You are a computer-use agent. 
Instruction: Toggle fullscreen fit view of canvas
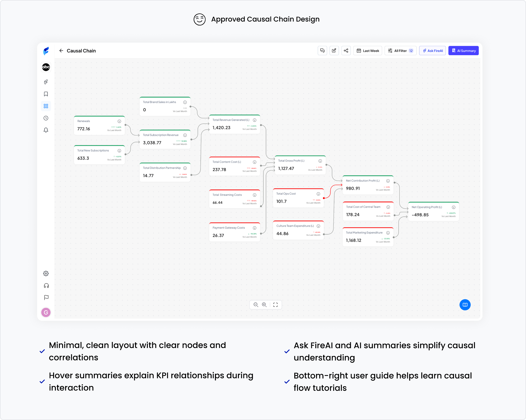pos(276,305)
